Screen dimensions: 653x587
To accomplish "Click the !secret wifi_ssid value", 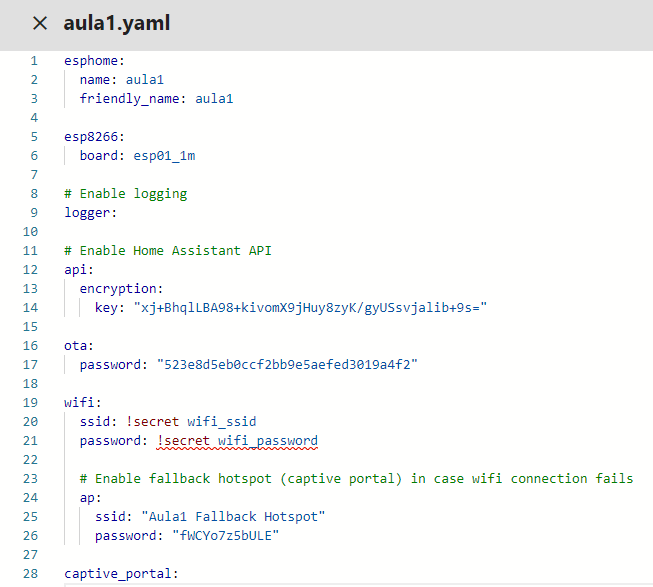I will coord(191,422).
